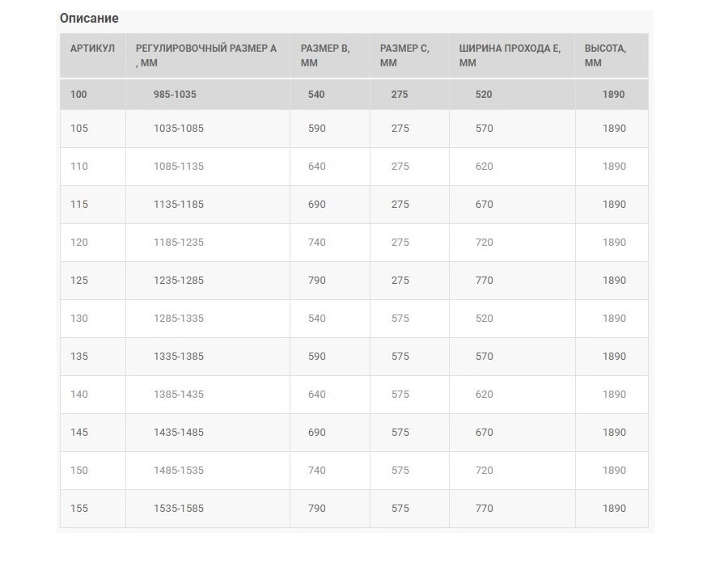Click the 1185-1235 range cell
The width and height of the screenshot is (728, 566).
pyautogui.click(x=208, y=243)
